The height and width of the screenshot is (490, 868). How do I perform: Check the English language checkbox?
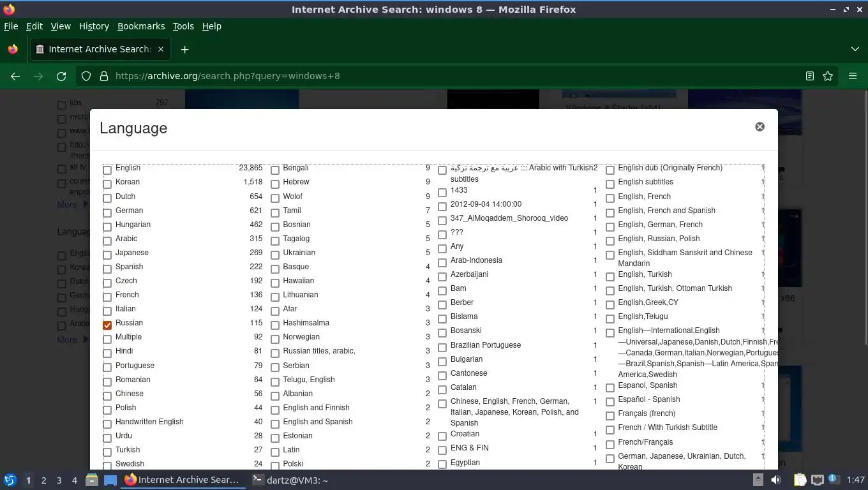pos(107,170)
